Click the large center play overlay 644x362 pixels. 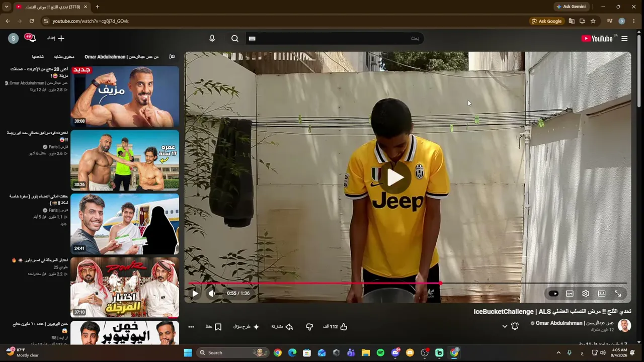tap(395, 177)
